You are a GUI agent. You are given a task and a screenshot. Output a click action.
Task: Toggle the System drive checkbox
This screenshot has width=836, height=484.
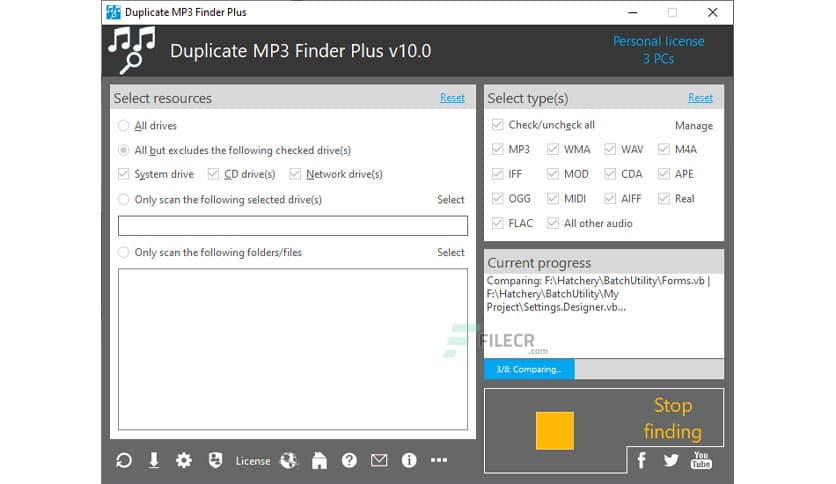click(124, 174)
